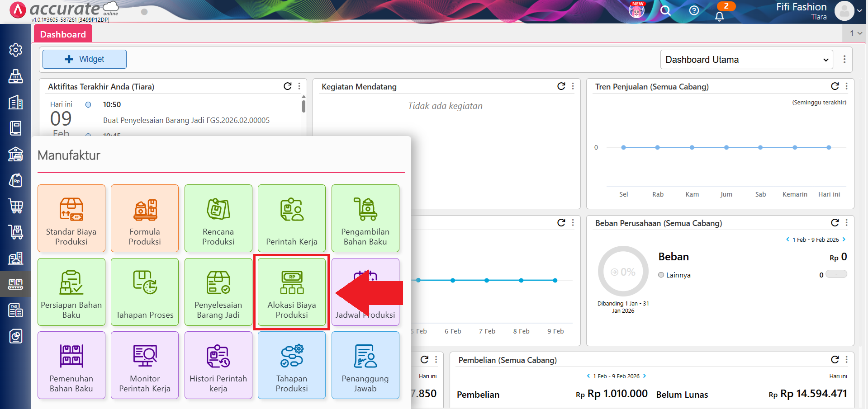Click the Aktifitas Terakhir scrollbar
This screenshot has width=868, height=409.
pyautogui.click(x=304, y=107)
